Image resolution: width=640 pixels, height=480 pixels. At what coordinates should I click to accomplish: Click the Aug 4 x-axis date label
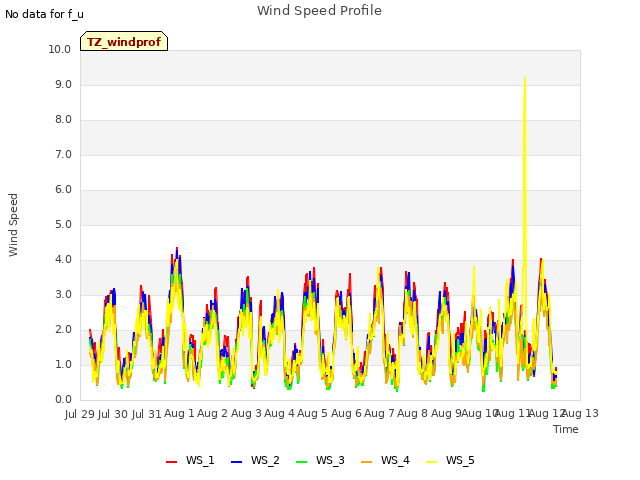coord(279,413)
